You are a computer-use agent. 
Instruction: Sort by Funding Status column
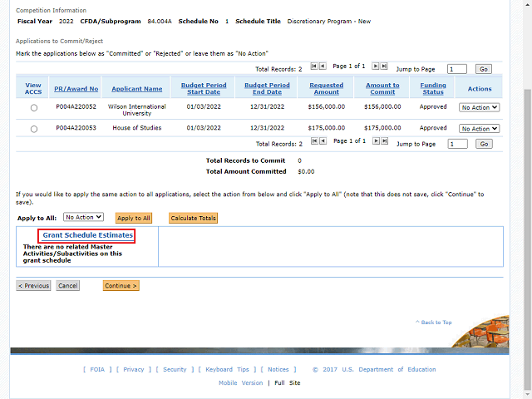[433, 89]
